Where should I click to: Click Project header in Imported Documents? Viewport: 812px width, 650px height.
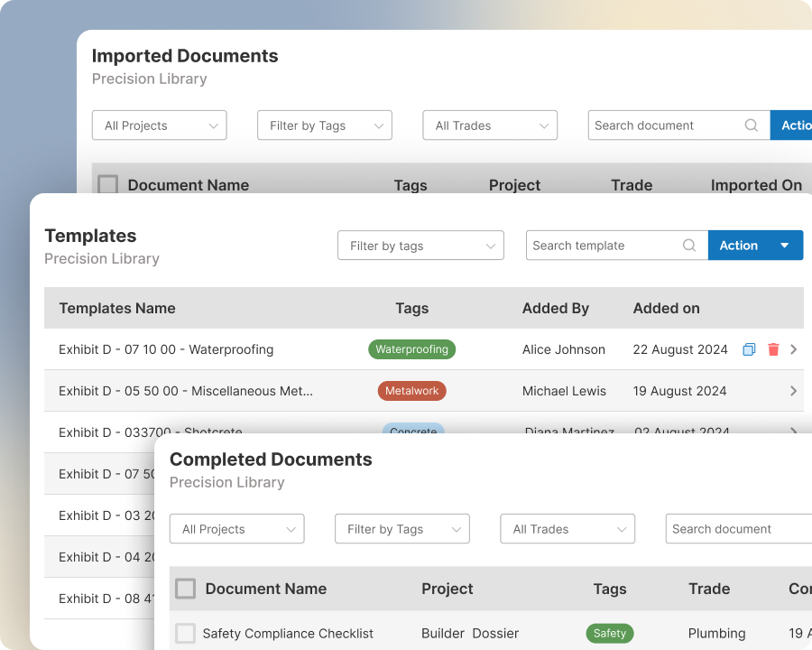click(514, 185)
